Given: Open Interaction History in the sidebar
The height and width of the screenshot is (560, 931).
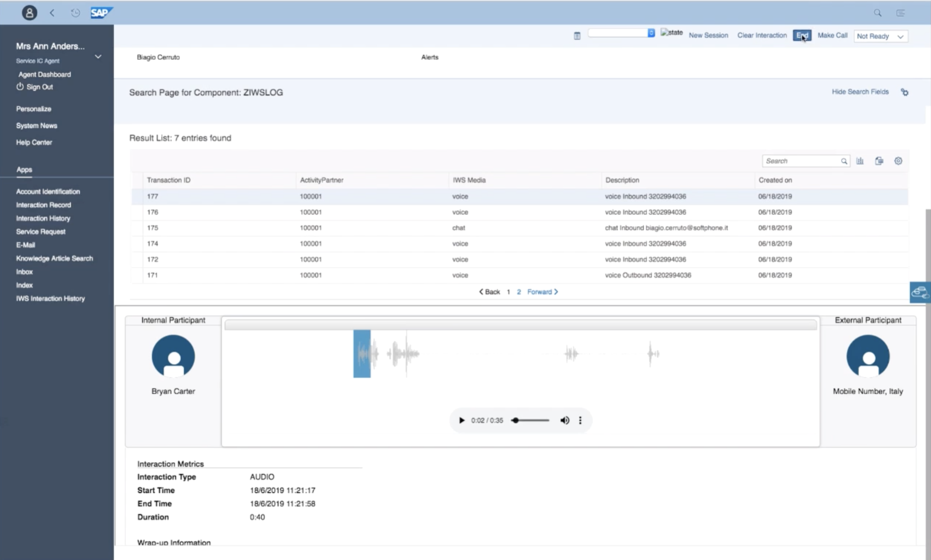Looking at the screenshot, I should 43,218.
